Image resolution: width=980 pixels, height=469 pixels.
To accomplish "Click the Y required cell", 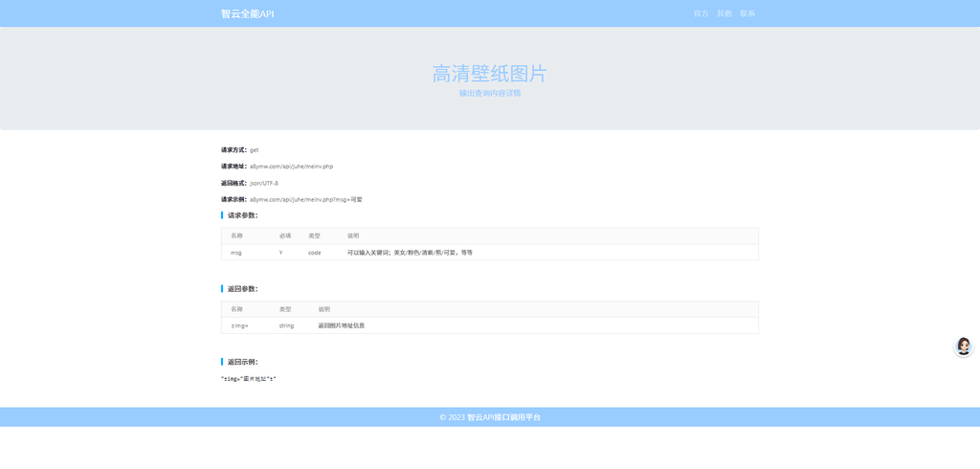I will click(x=280, y=253).
